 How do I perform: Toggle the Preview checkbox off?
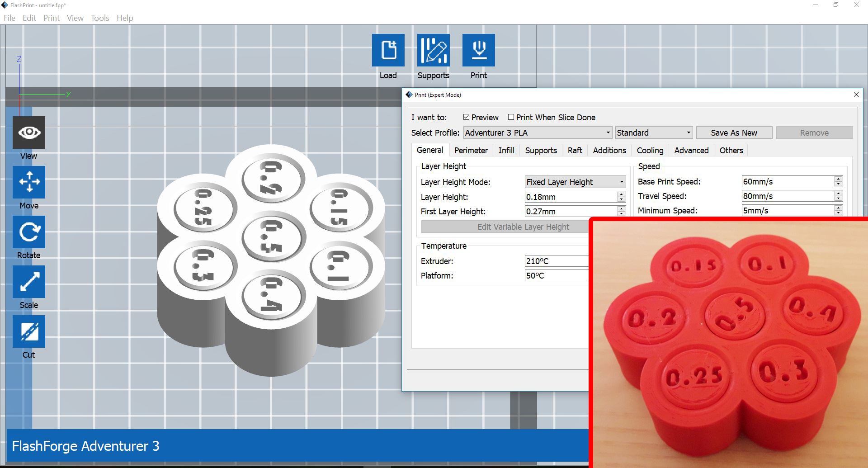point(467,117)
